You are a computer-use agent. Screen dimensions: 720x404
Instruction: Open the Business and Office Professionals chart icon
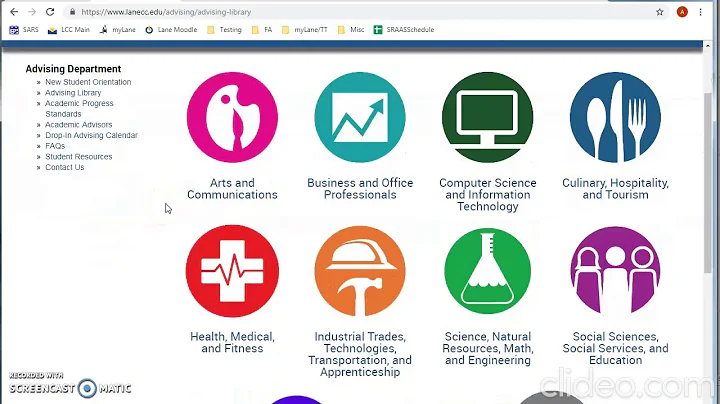(360, 118)
